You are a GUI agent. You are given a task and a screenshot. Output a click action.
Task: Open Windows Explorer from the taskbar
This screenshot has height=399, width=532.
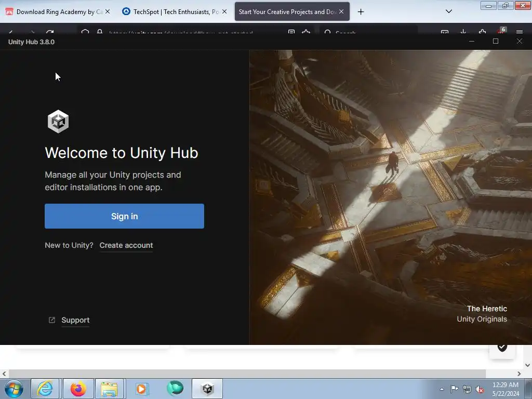click(x=109, y=389)
